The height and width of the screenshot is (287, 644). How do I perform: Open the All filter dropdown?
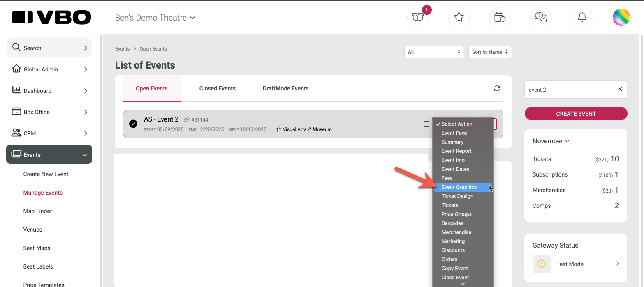(x=434, y=52)
